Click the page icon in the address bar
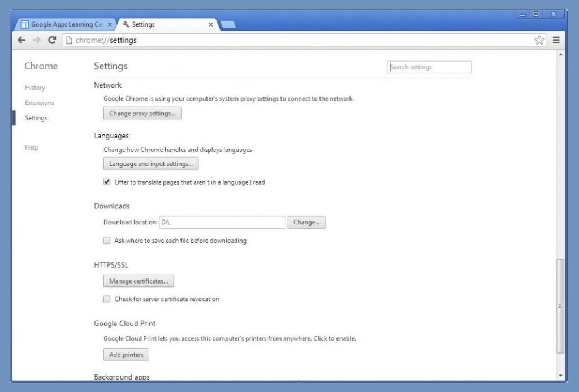The image size is (579, 392). point(68,40)
